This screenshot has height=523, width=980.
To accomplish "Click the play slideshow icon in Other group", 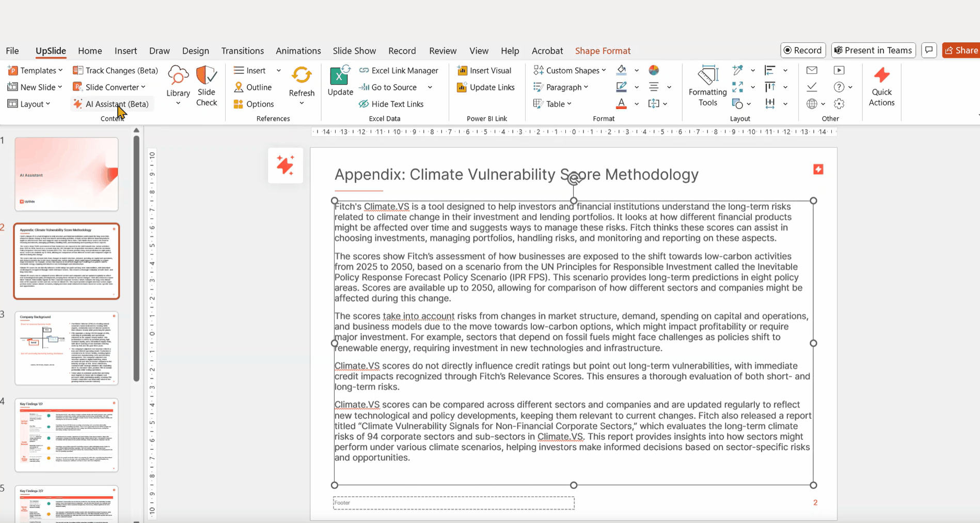I will (x=839, y=70).
